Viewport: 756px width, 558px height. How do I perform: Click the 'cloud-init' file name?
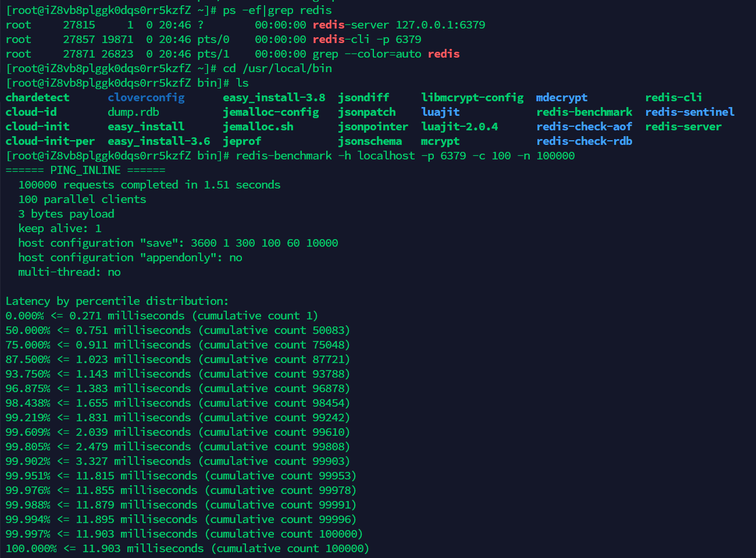pyautogui.click(x=37, y=127)
